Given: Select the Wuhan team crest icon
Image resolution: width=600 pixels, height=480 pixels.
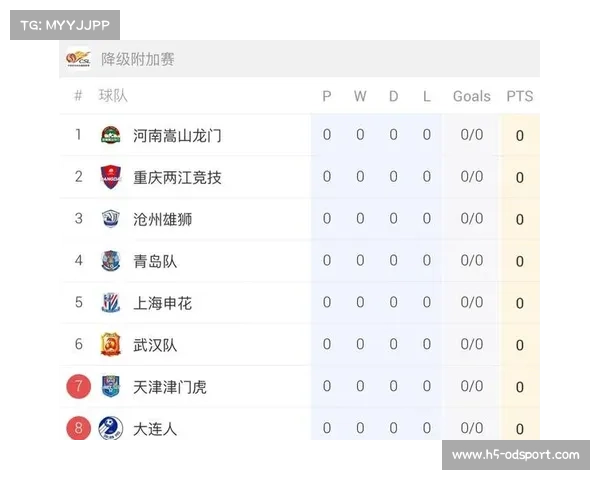Looking at the screenshot, I should click(111, 344).
